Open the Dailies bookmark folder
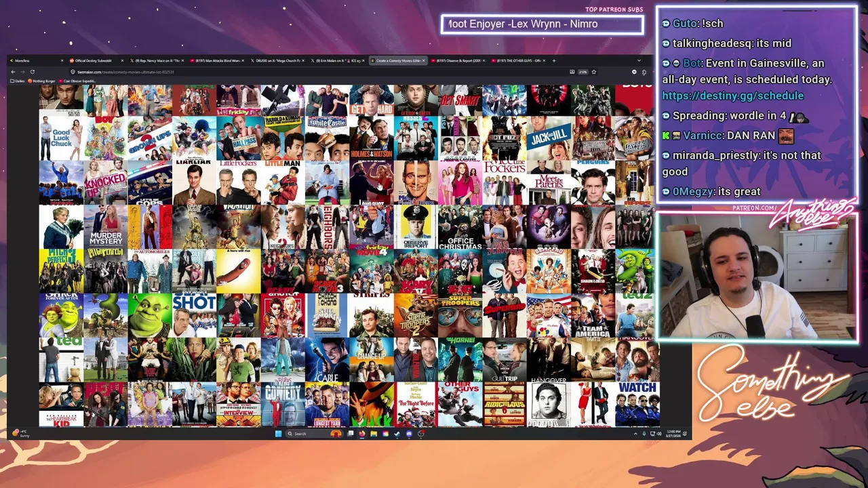 point(18,81)
